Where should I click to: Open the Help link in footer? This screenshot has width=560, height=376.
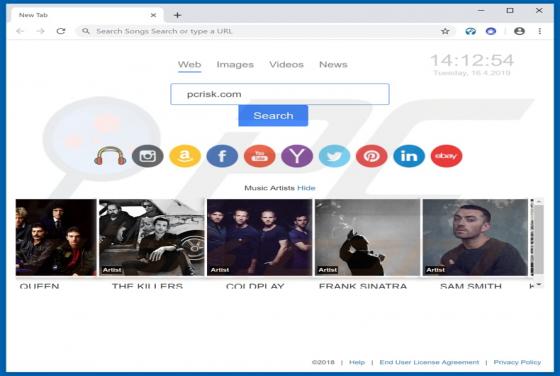pyautogui.click(x=357, y=362)
